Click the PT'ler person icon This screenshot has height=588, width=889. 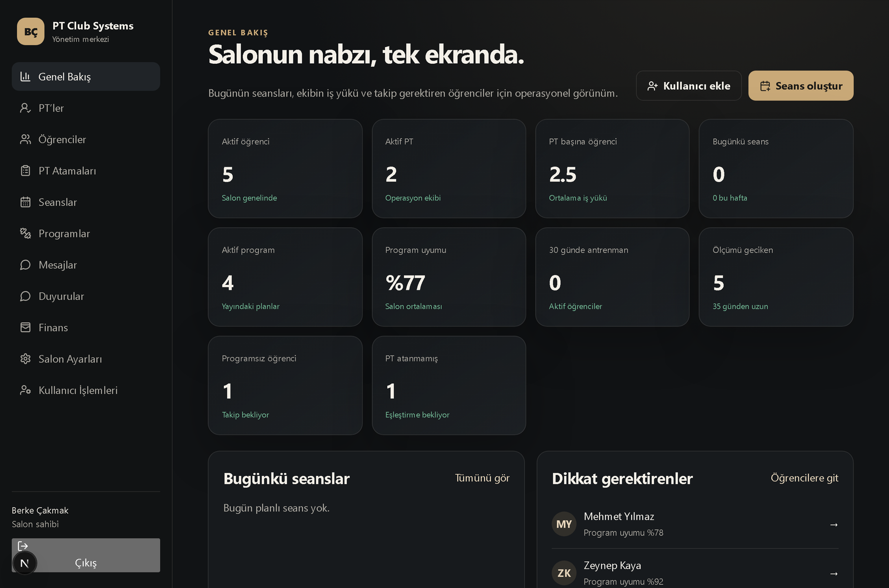click(25, 108)
